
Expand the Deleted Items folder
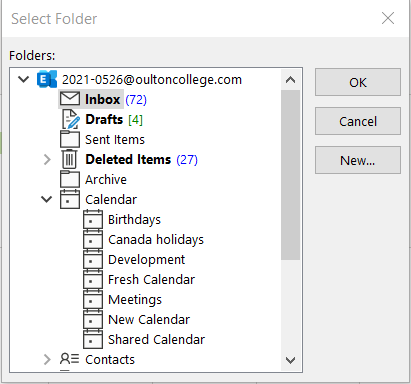pyautogui.click(x=47, y=160)
